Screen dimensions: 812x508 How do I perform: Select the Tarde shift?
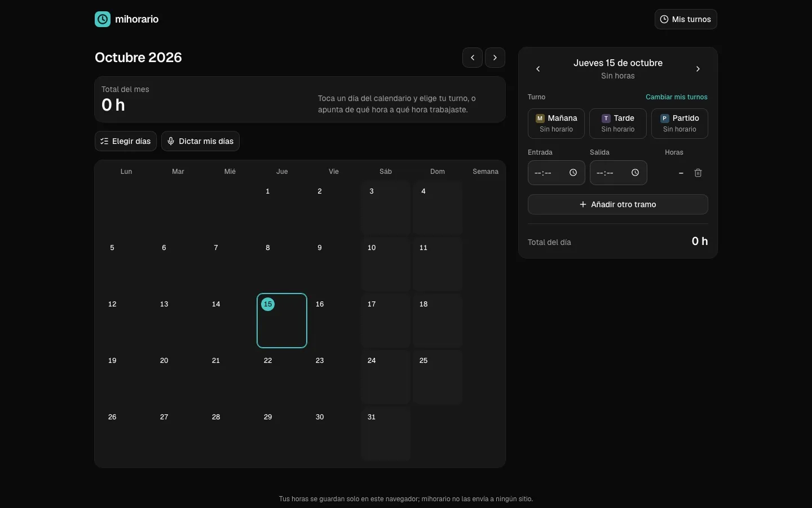pyautogui.click(x=618, y=124)
